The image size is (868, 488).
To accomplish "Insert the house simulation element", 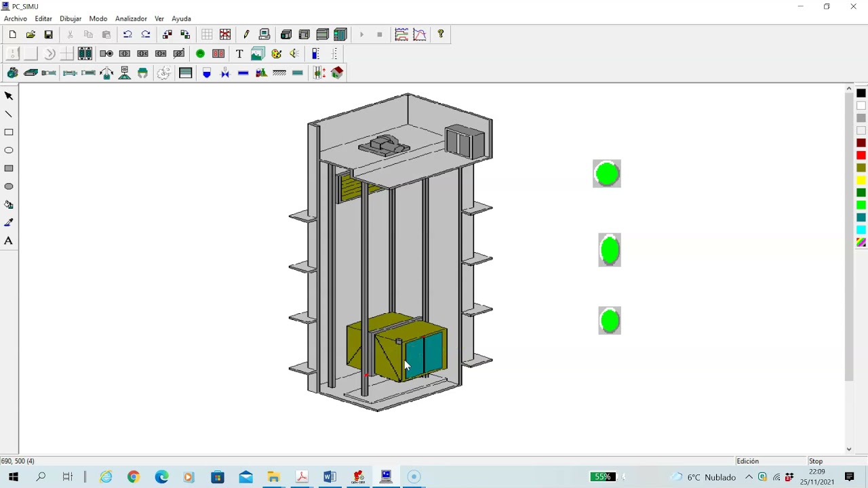I will coord(337,73).
